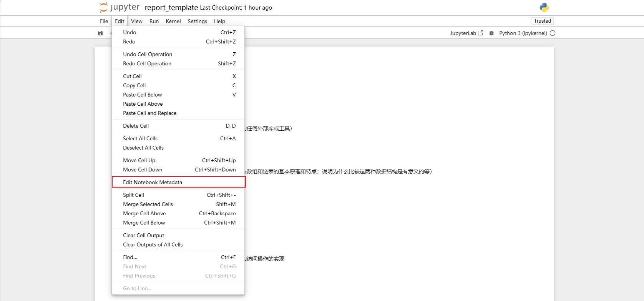Screen dimensions: 644x301
Task: Choose Clear Outputs of All Cells
Action: coord(153,244)
